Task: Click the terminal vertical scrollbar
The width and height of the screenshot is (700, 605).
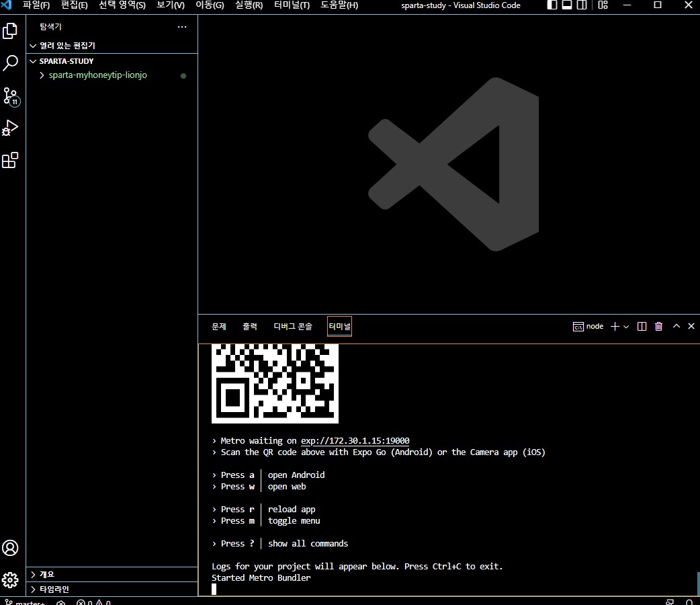Action: click(x=697, y=583)
